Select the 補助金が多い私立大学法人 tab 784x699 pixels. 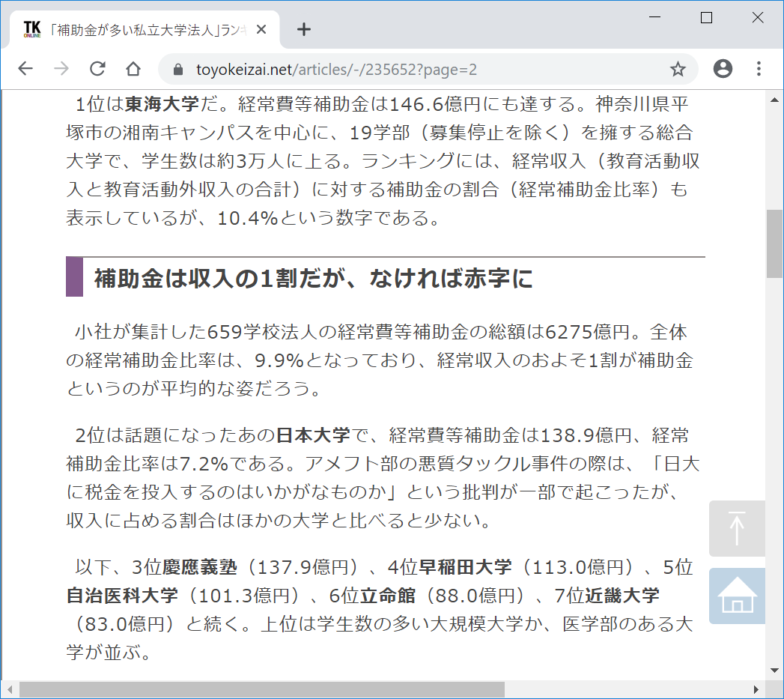[x=145, y=29]
